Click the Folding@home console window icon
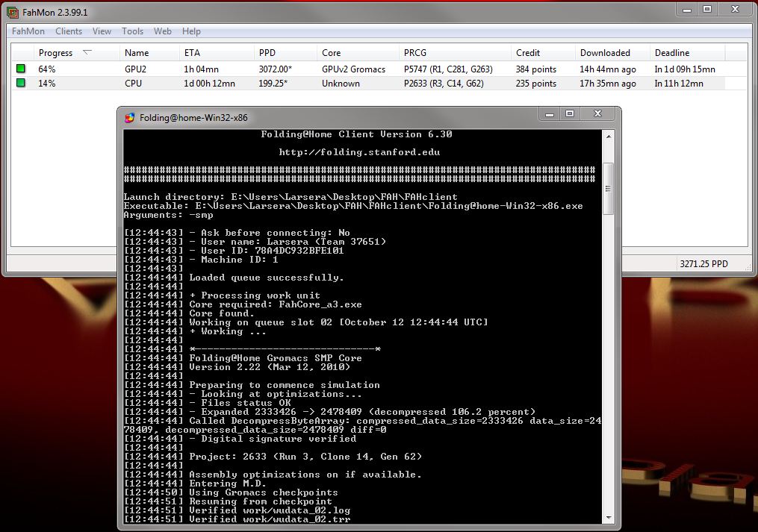Screen dimensions: 758x532 [129, 117]
